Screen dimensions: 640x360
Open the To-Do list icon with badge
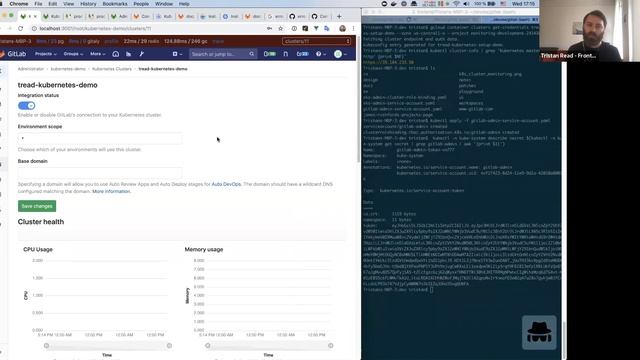302,54
